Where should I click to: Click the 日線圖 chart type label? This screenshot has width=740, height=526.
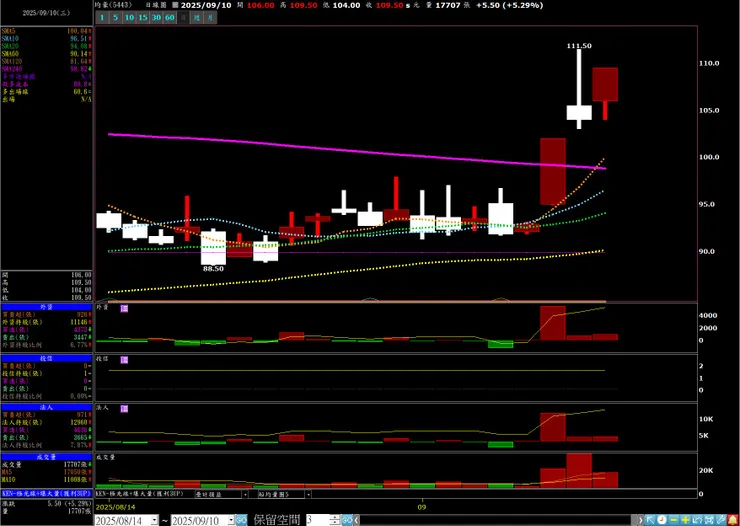point(155,5)
